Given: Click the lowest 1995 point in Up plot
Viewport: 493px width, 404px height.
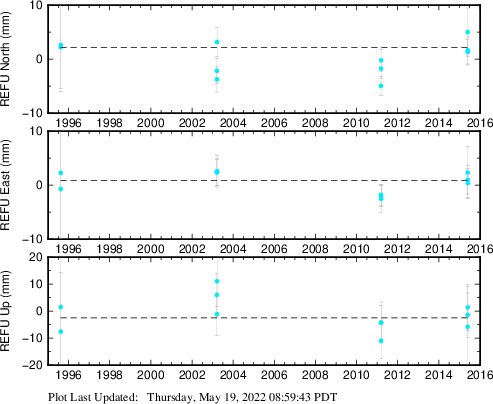Looking at the screenshot, I should tap(61, 332).
